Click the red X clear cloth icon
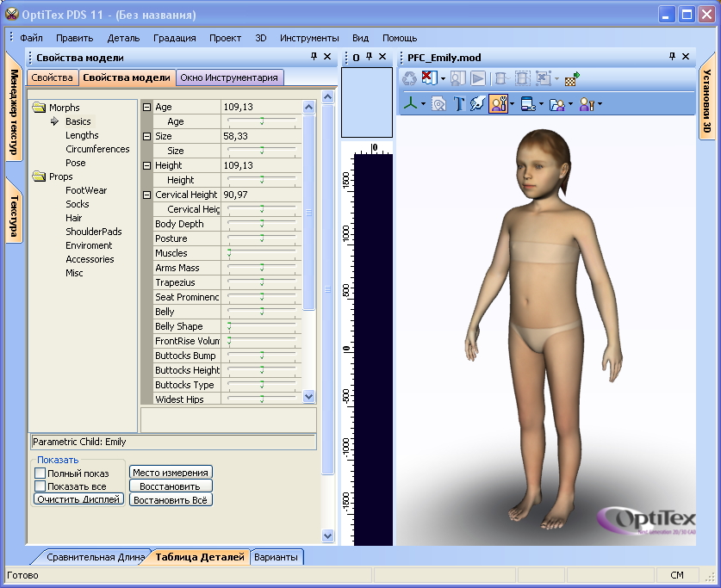 pos(431,78)
